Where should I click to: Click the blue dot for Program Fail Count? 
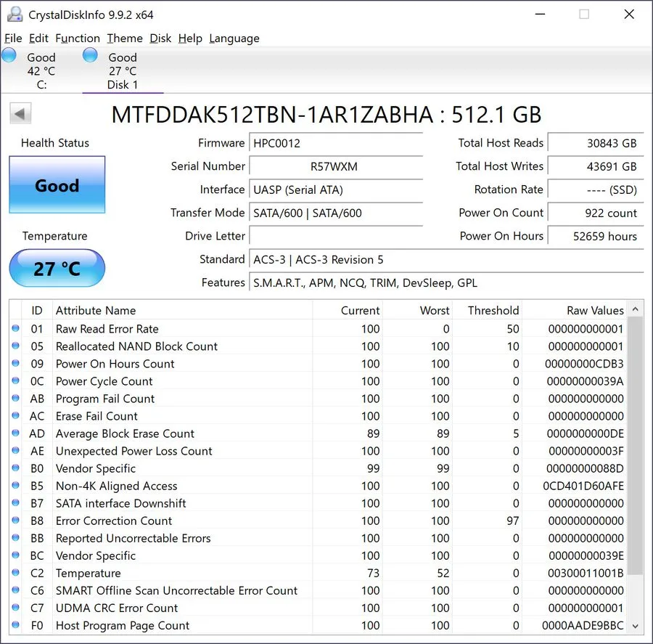[15, 398]
